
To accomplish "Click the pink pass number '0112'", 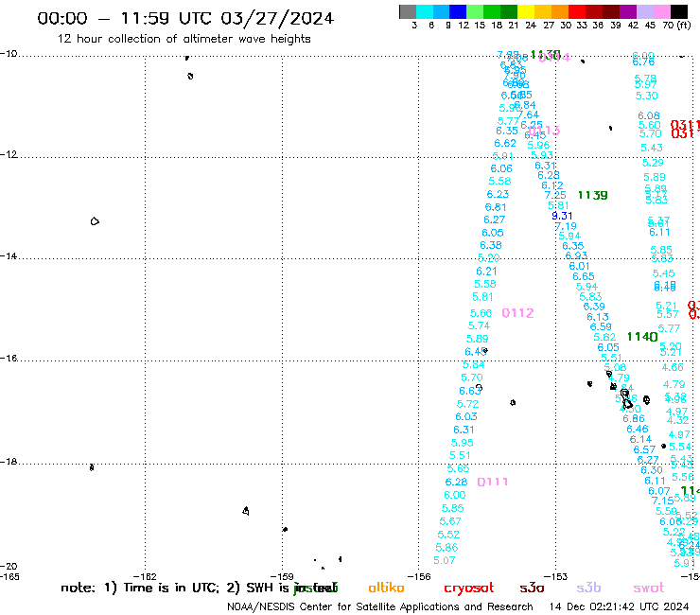I will pyautogui.click(x=517, y=313).
